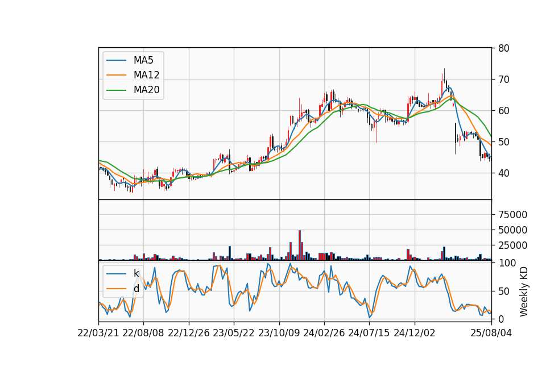Click the 23/05/22 date tick label

tap(234, 333)
